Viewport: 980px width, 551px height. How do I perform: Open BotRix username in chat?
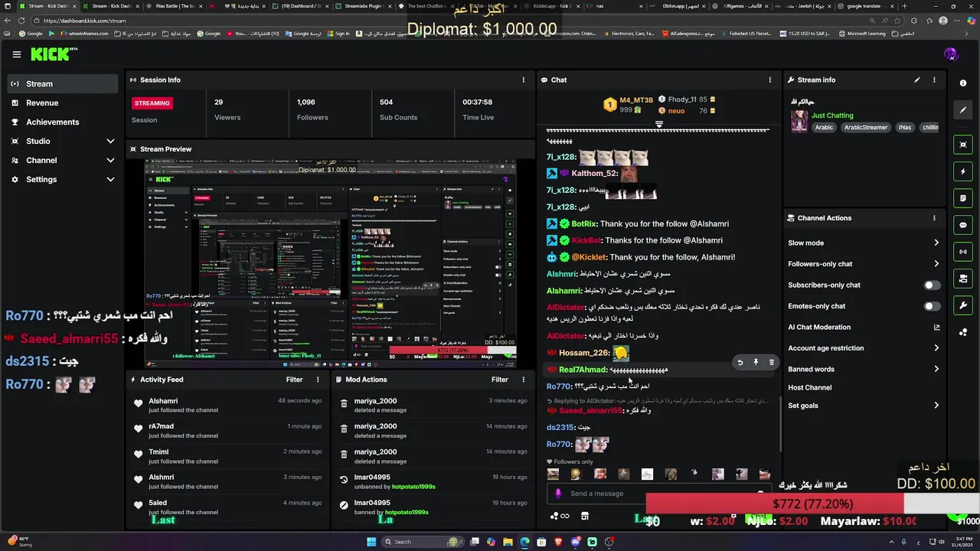pyautogui.click(x=584, y=224)
